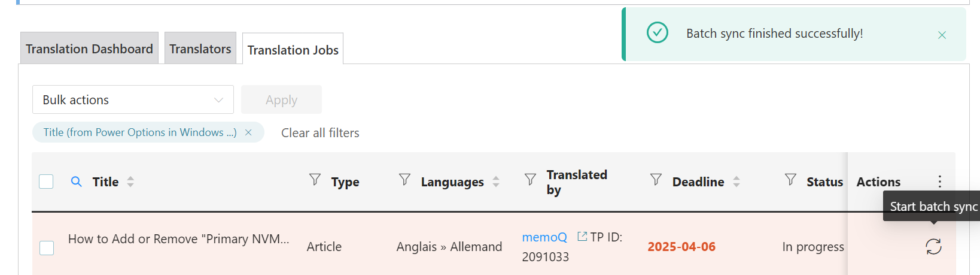980x275 pixels.
Task: Dismiss the batch sync success notification
Action: point(942,35)
